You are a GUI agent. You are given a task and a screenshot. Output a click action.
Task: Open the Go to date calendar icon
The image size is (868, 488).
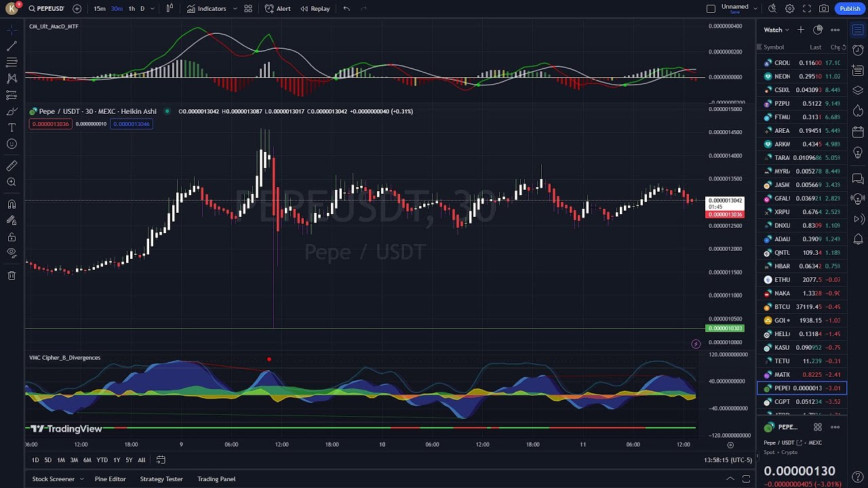pyautogui.click(x=161, y=460)
